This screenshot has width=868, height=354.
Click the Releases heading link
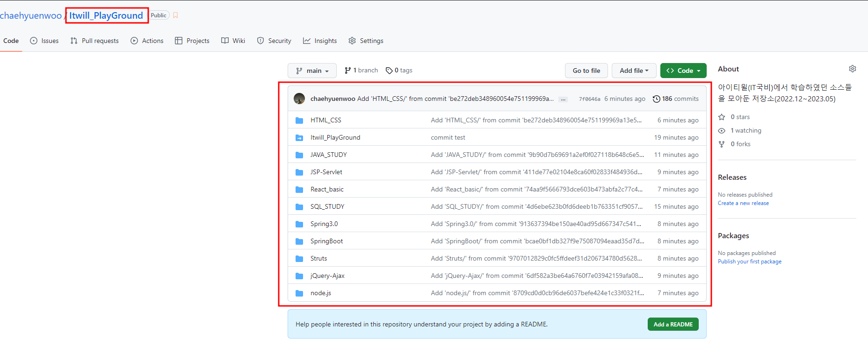732,177
